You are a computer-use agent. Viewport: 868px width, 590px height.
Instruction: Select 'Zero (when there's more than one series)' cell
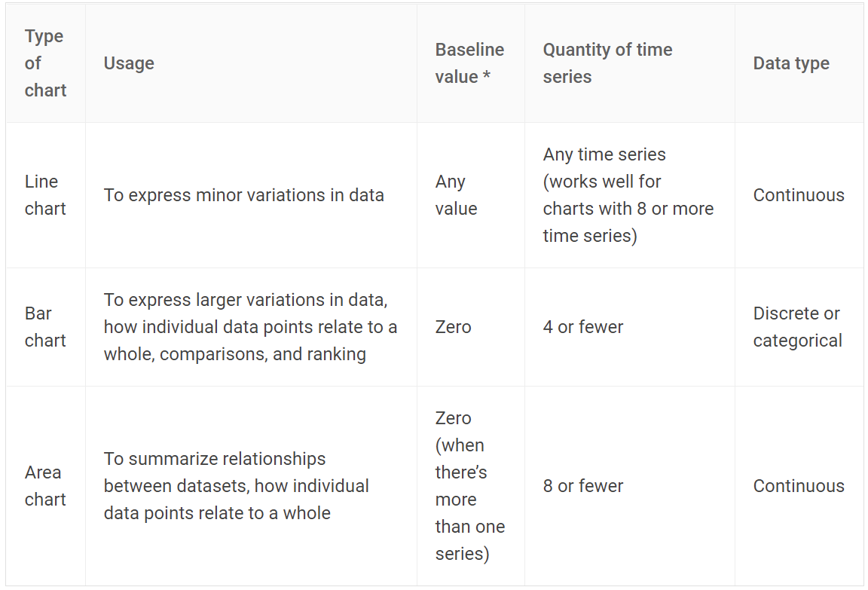point(470,485)
